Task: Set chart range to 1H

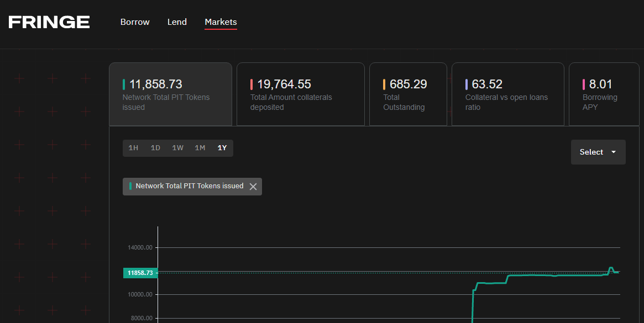Action: click(133, 148)
